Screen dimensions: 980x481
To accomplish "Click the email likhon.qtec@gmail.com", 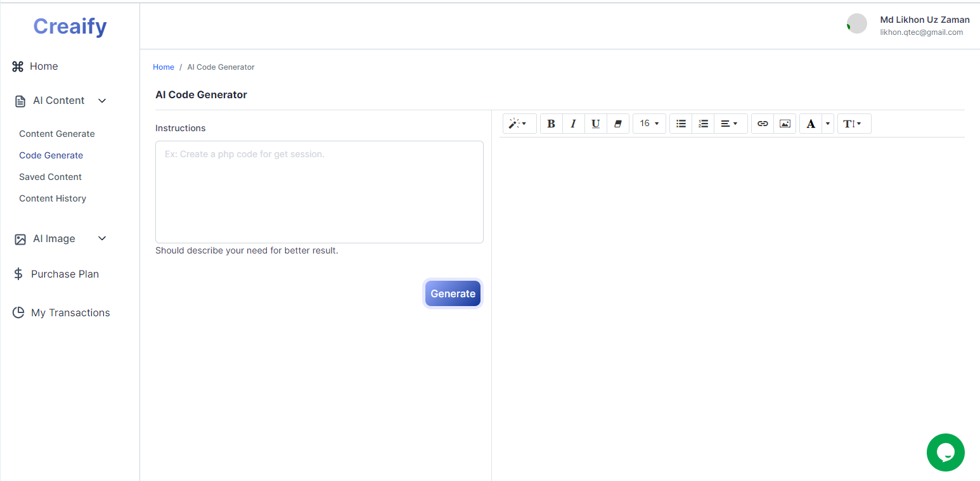I will click(922, 32).
